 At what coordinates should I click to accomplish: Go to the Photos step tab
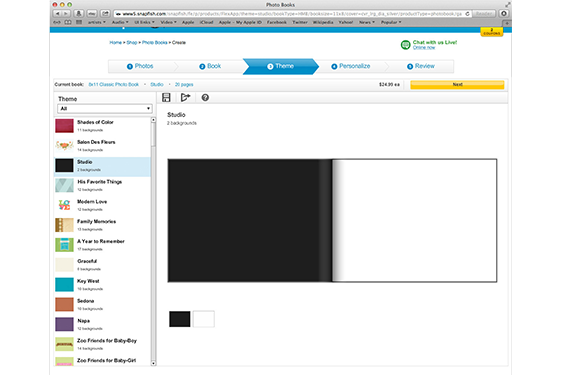(x=140, y=66)
